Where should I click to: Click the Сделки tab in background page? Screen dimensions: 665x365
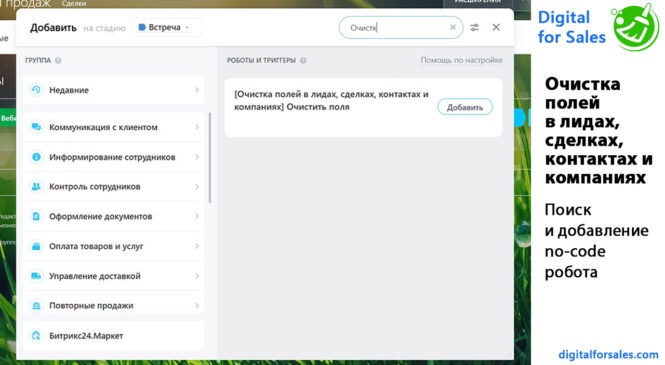pyautogui.click(x=74, y=3)
